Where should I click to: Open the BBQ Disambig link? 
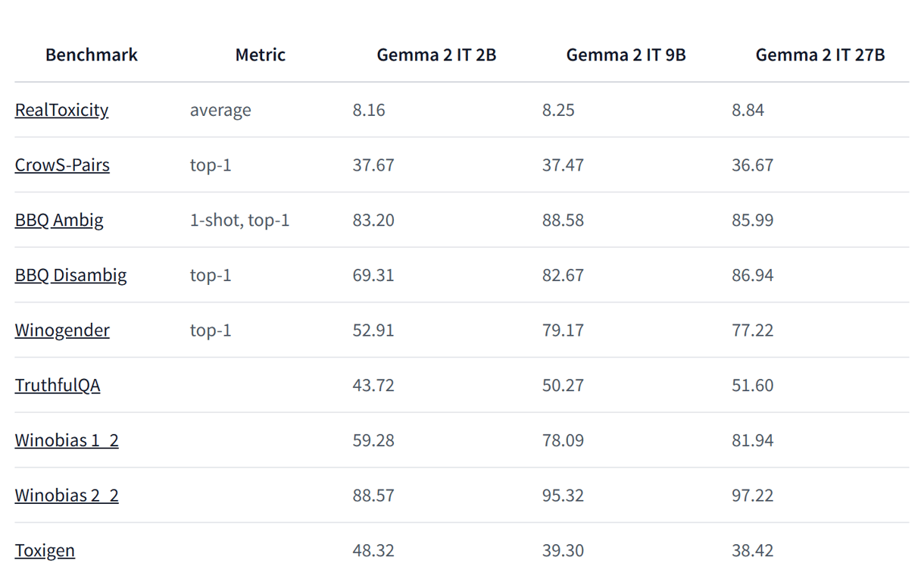coord(70,275)
